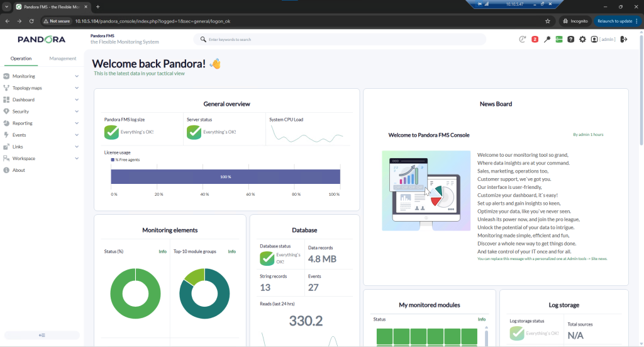Expand the Security menu chevron
The width and height of the screenshot is (644, 347).
[77, 111]
